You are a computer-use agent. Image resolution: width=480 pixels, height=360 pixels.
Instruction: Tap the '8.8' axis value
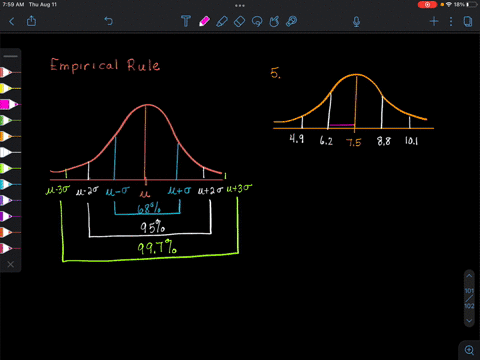[384, 141]
